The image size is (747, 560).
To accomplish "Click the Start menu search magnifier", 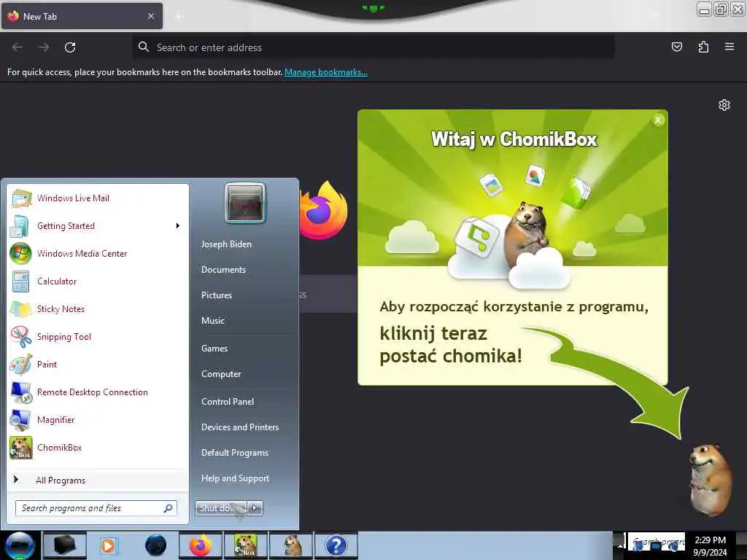I will coord(169,508).
